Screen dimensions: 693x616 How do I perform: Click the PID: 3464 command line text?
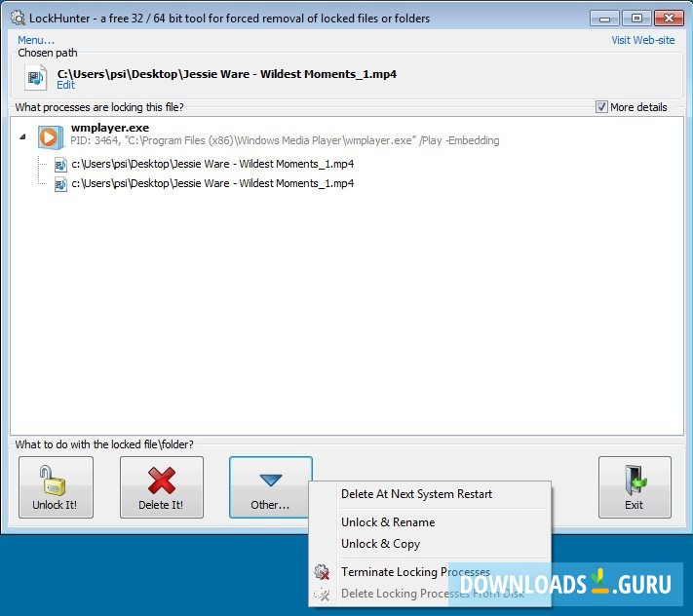[x=285, y=140]
